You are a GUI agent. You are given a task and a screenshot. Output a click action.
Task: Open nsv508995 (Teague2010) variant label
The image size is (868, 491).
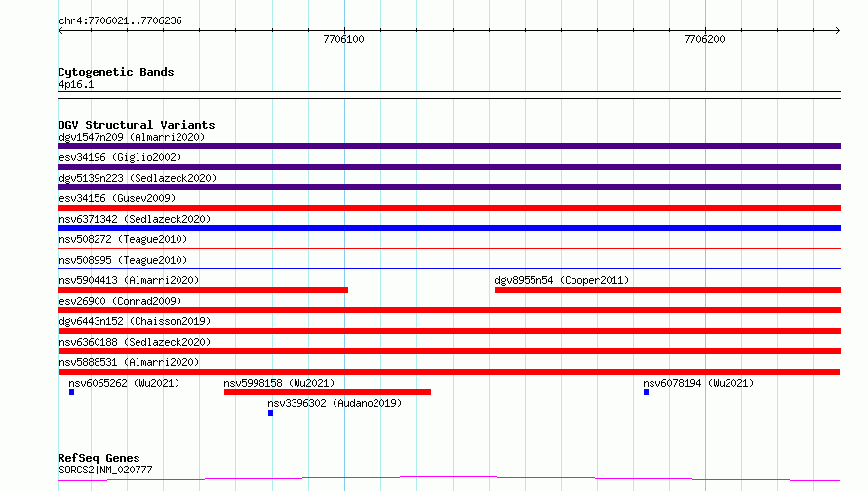(123, 260)
